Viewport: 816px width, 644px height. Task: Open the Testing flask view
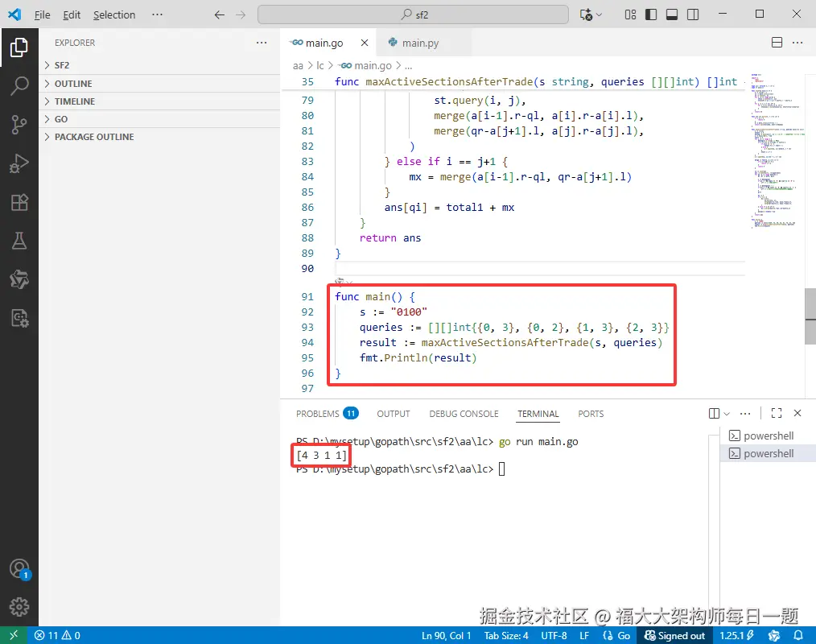19,241
